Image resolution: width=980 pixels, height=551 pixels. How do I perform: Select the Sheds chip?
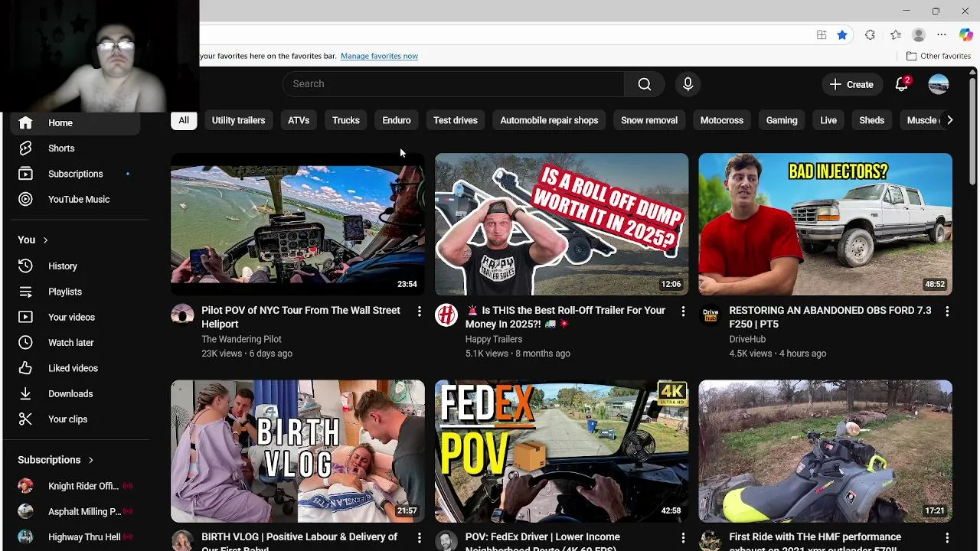(x=871, y=120)
